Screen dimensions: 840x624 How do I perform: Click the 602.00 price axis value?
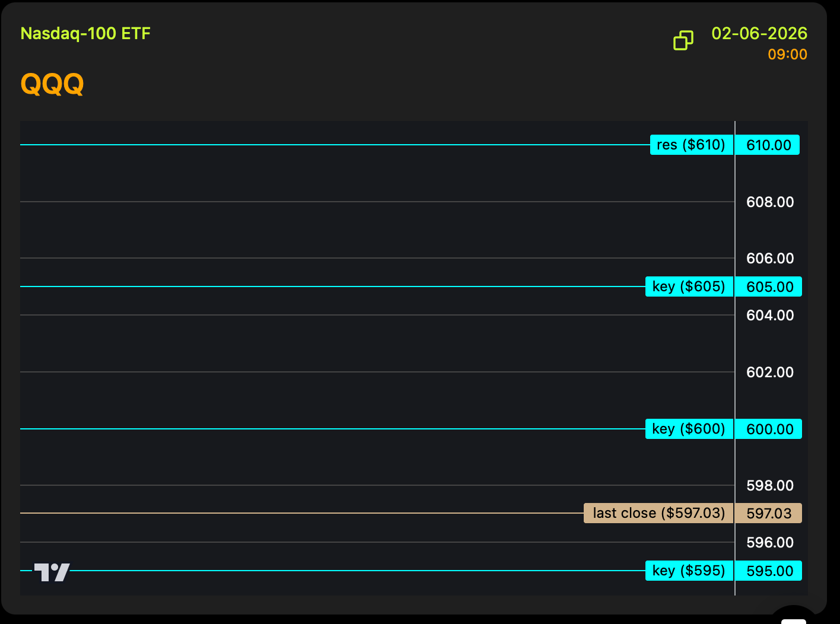[x=769, y=372]
